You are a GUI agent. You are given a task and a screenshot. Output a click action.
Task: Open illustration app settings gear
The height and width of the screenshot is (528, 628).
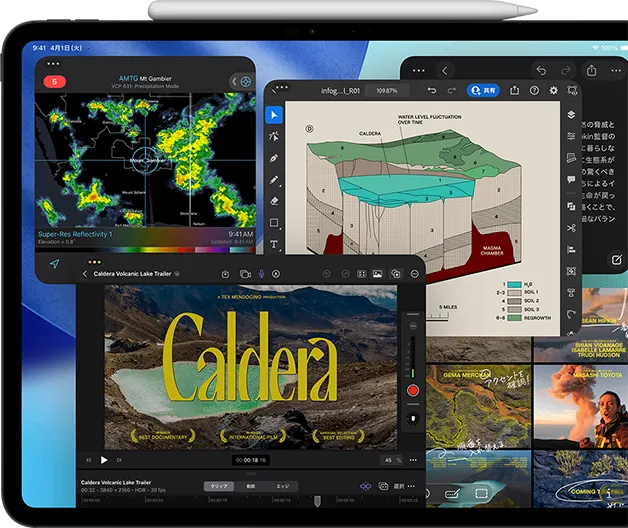[x=555, y=90]
